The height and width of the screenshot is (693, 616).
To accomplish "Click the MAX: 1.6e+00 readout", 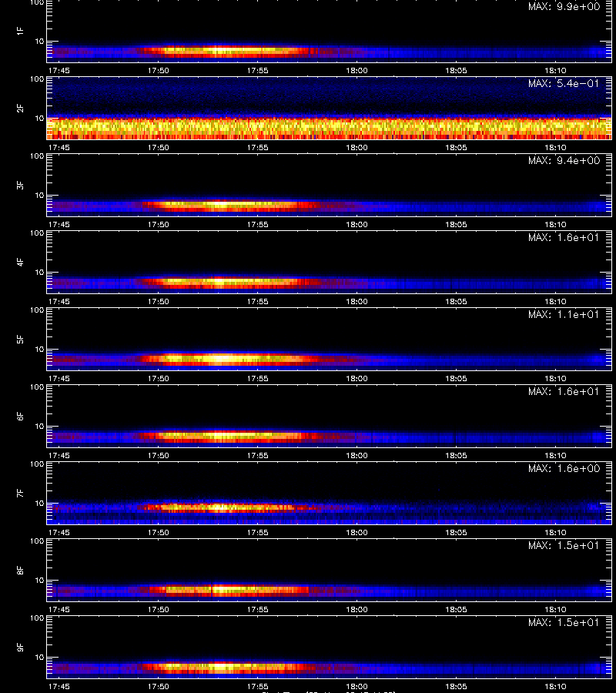I will tap(564, 468).
